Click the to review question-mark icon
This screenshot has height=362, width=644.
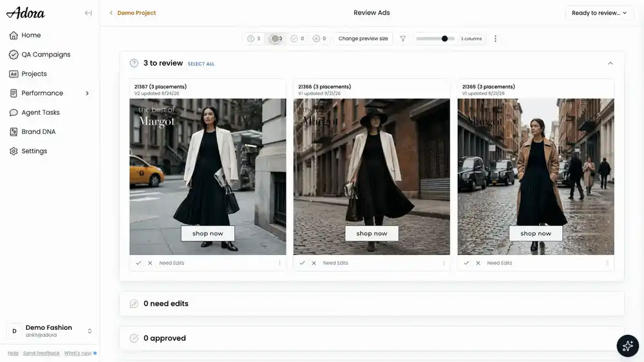pyautogui.click(x=134, y=63)
